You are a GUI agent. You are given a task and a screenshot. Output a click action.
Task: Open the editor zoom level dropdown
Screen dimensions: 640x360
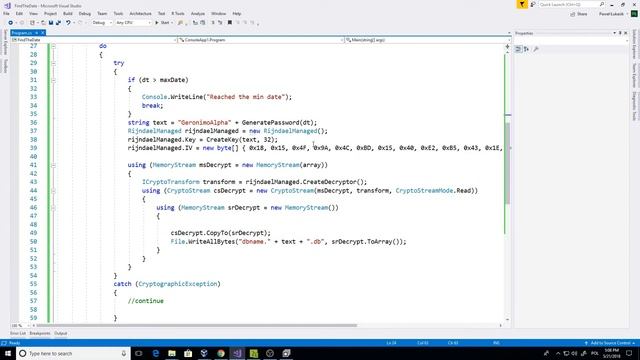pyautogui.click(x=20, y=326)
